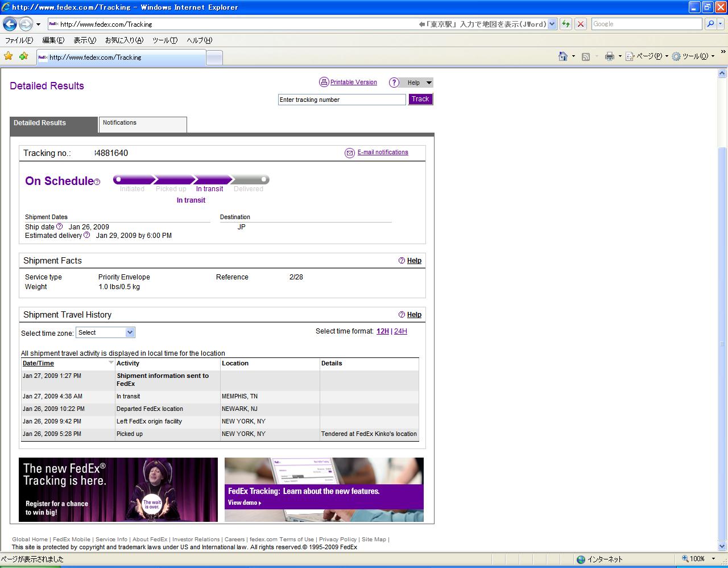Click the Internet zone globe icon in status bar

click(581, 559)
